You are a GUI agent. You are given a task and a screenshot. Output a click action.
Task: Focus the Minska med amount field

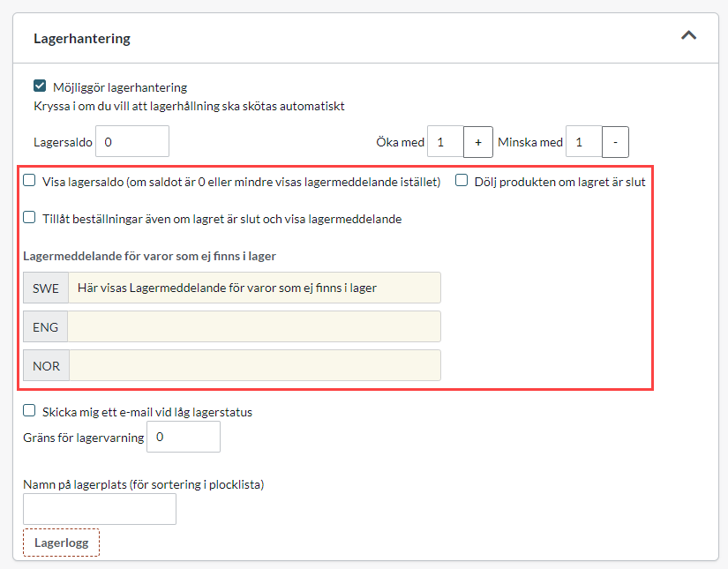coord(583,142)
